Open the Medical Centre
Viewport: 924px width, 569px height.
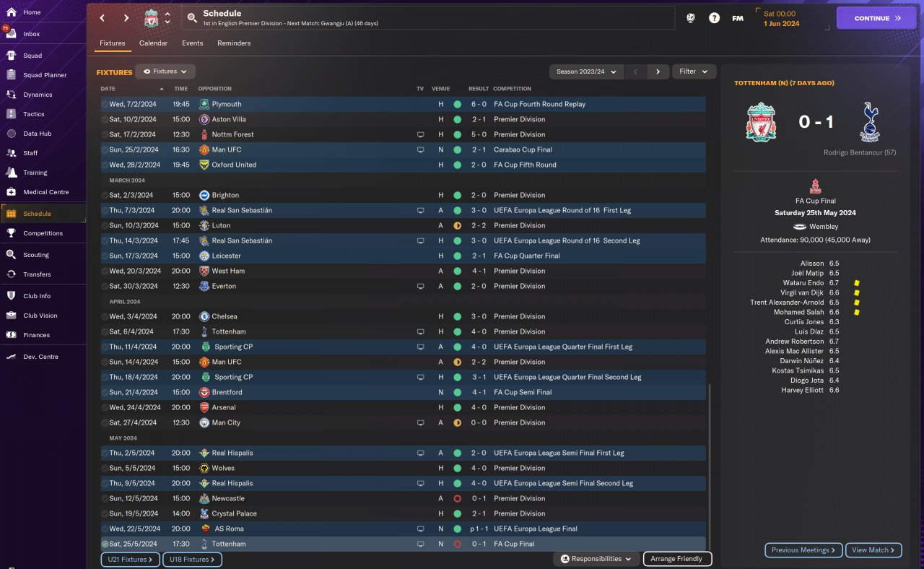coord(46,192)
